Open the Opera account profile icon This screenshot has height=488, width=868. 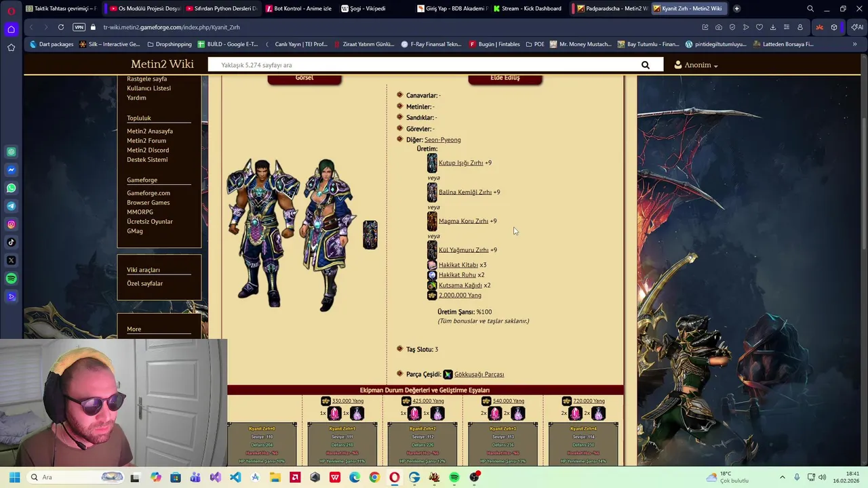point(800,27)
